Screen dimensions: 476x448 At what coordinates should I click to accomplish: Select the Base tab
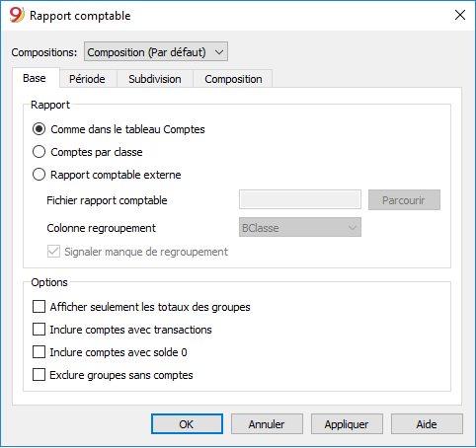(x=35, y=78)
